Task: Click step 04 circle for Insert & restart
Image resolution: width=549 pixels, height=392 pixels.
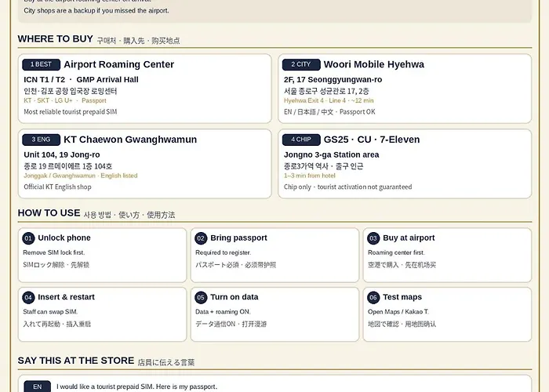Action: [x=28, y=297]
